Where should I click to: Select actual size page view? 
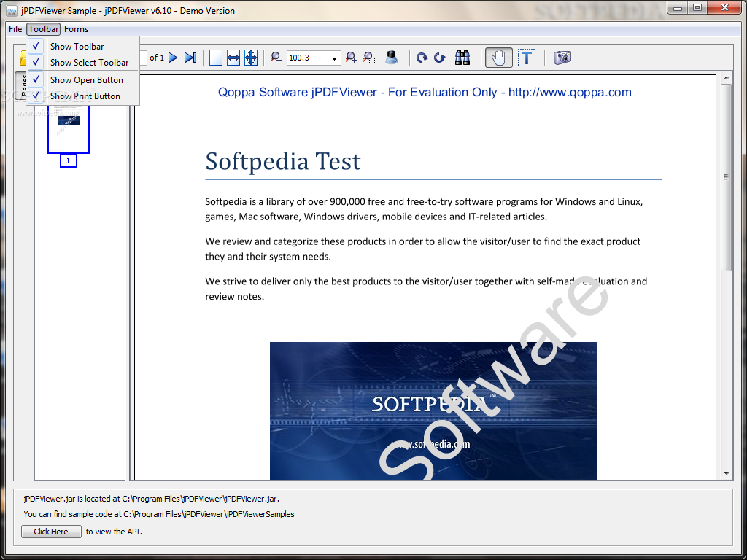pyautogui.click(x=216, y=58)
